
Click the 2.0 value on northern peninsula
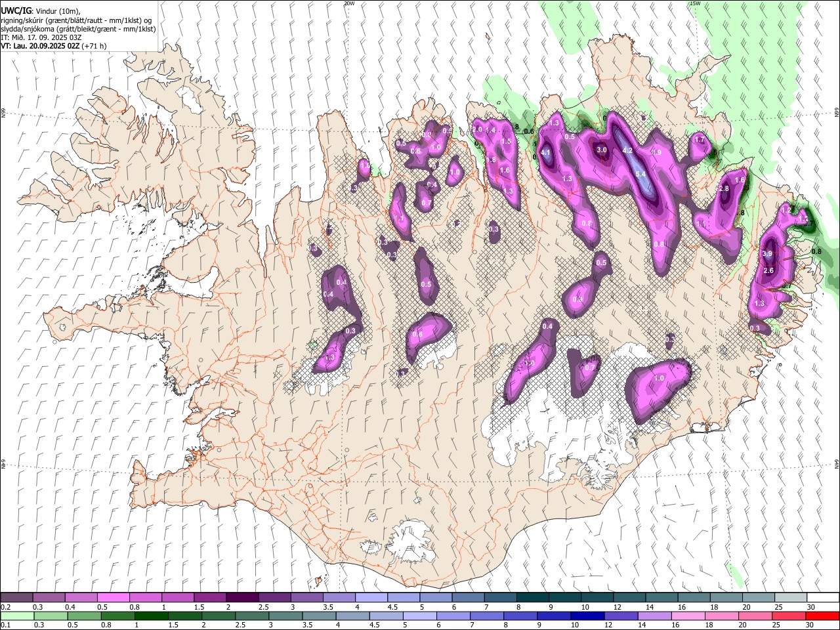[x=477, y=130]
